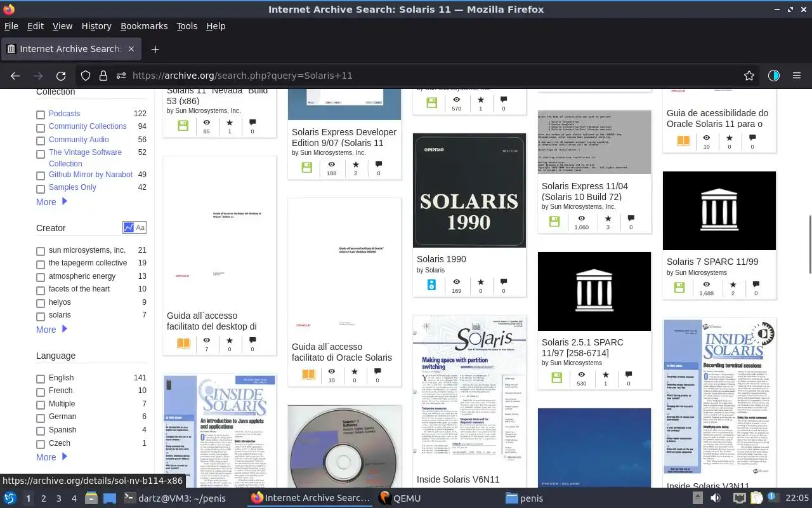812x508 pixels.
Task: Open the Inside Solaris V6N11 title
Action: click(x=458, y=479)
